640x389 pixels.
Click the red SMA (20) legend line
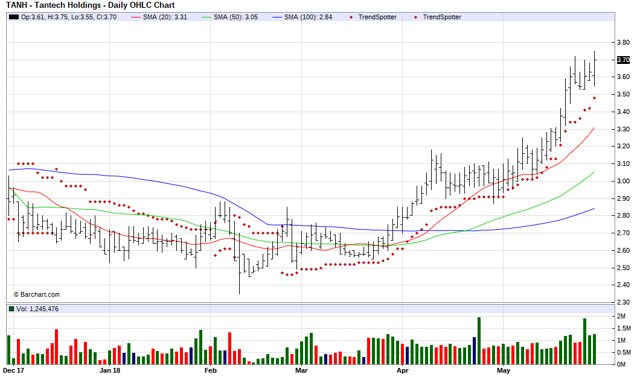136,17
